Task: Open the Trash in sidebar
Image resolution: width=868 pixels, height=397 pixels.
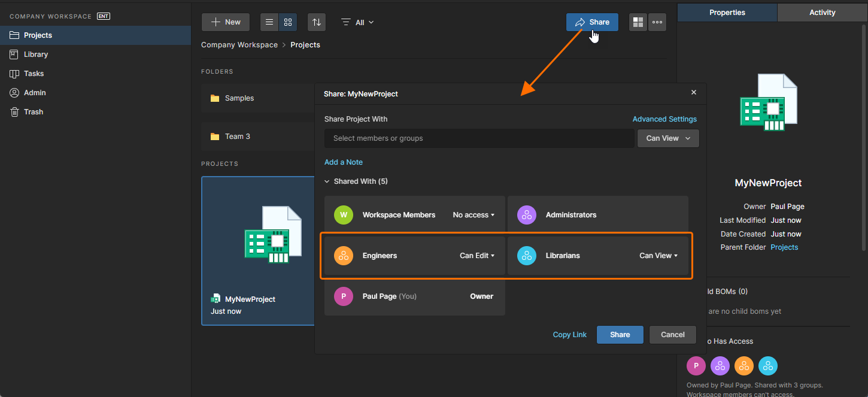Action: [34, 112]
